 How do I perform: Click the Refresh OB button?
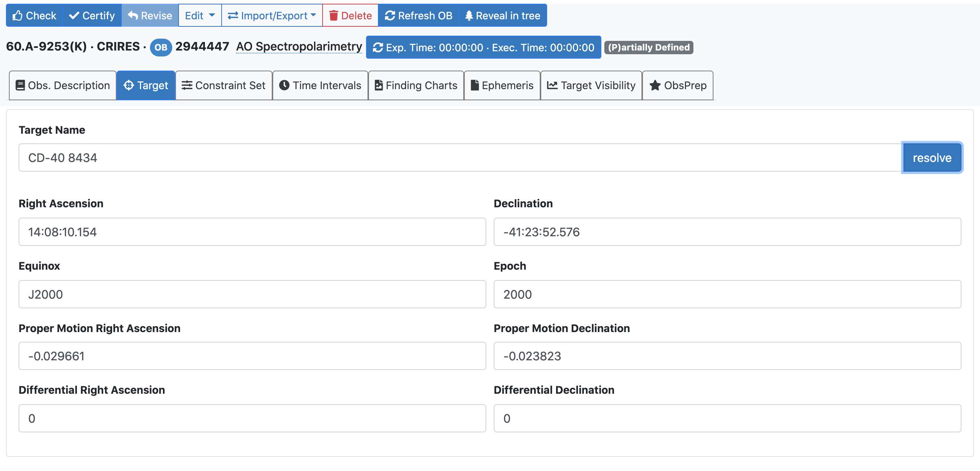[x=418, y=16]
